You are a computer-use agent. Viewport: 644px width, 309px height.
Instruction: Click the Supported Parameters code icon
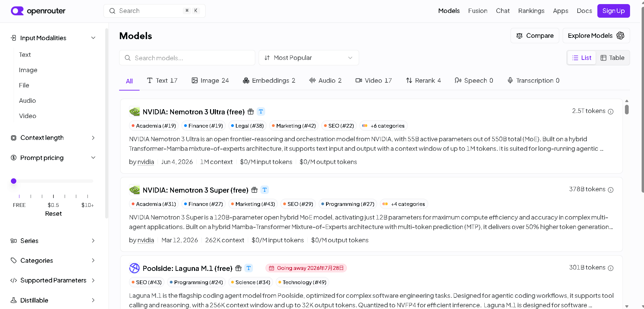click(14, 280)
